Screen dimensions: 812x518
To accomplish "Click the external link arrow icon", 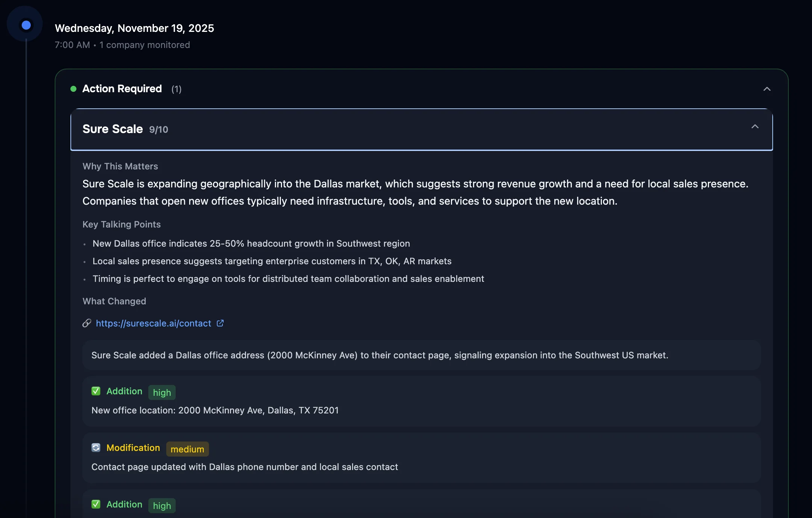I will click(x=220, y=323).
